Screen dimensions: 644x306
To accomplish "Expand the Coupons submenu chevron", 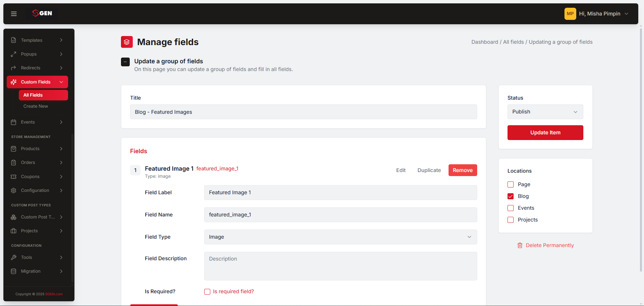I will pyautogui.click(x=61, y=177).
